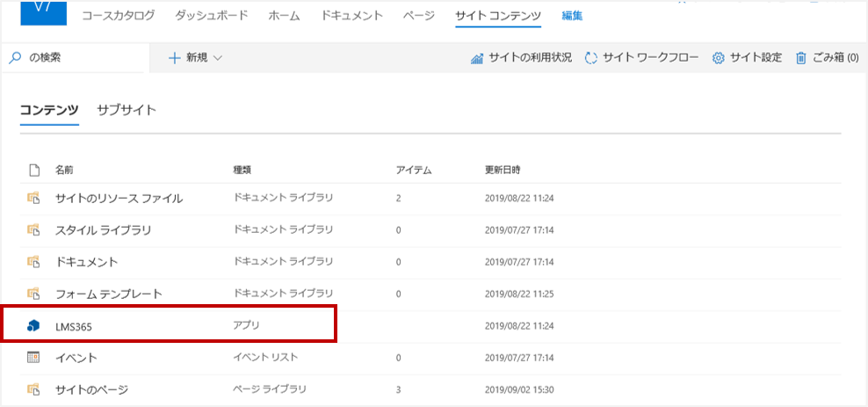Screen dimensions: 868x407
Task: Click the site usage chart icon
Action: pyautogui.click(x=478, y=58)
